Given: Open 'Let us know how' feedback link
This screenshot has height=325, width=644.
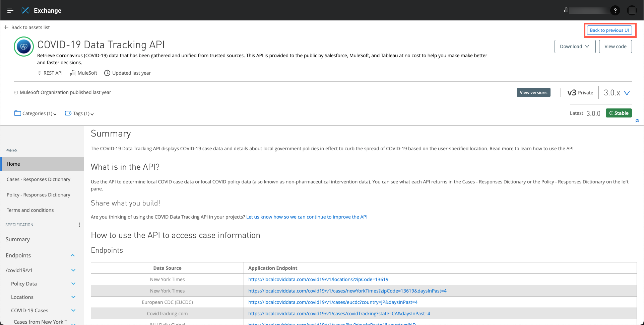Looking at the screenshot, I should (x=307, y=217).
